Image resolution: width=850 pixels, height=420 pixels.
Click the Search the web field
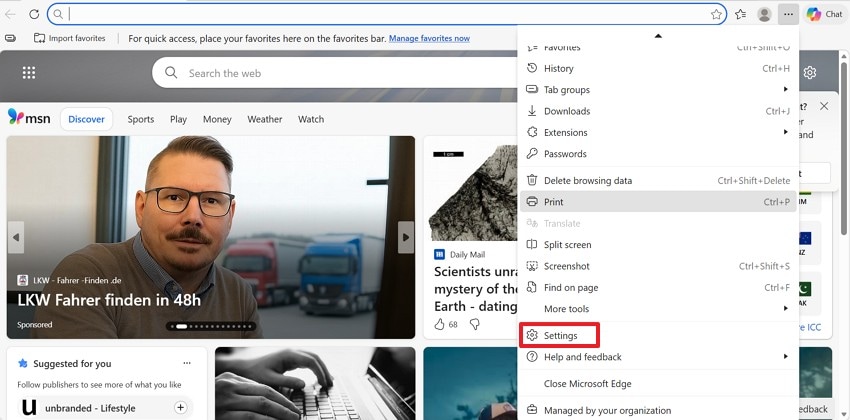click(333, 73)
